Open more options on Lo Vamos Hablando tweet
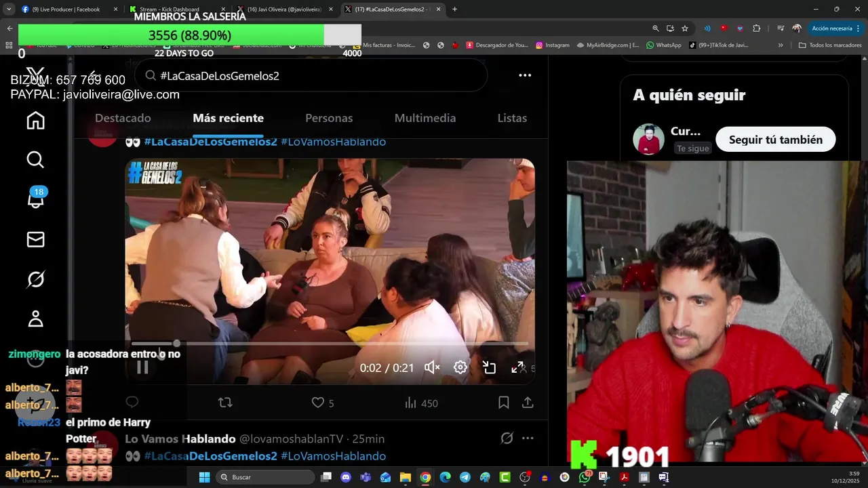The width and height of the screenshot is (868, 488). (528, 438)
